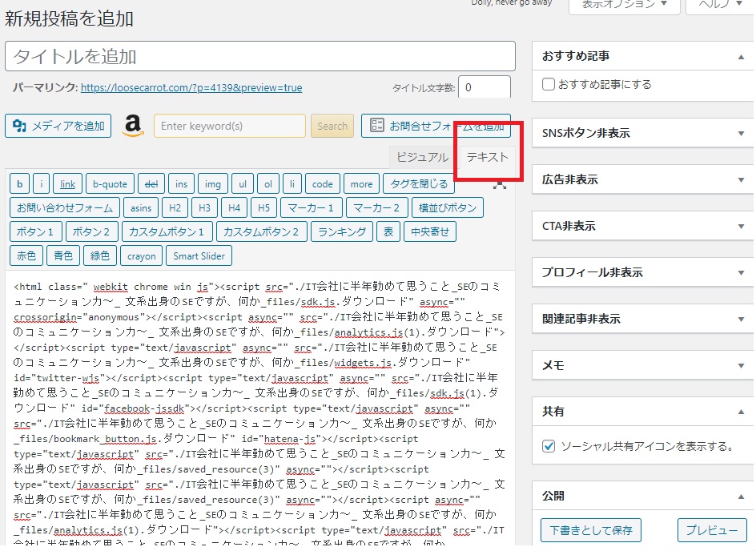Expand the プロフィール非表示 panel
Viewport: 756px width, 551px height.
click(741, 272)
